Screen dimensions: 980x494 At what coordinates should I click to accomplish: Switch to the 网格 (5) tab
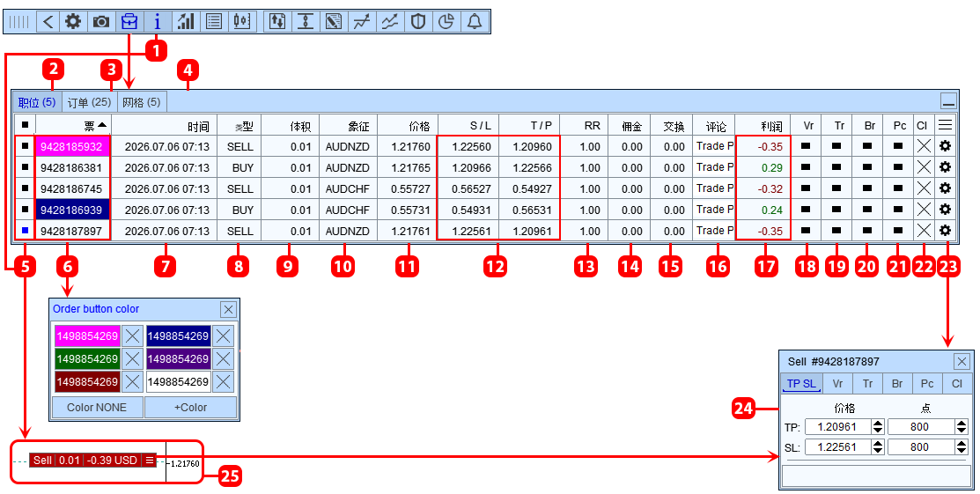click(x=141, y=102)
